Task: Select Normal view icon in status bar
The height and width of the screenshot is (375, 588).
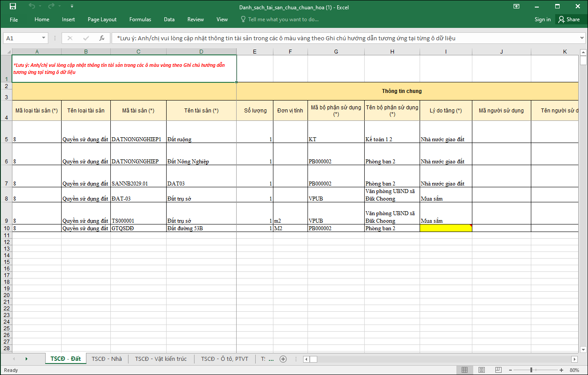Action: pos(464,370)
